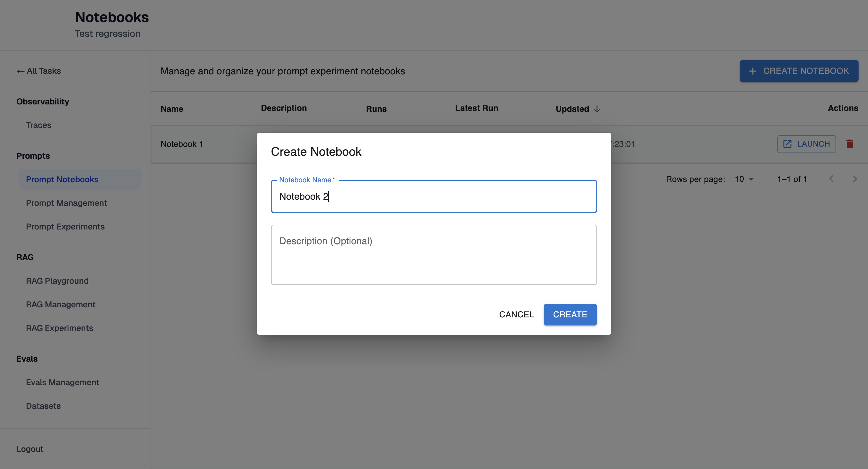Go to the next page chevron

[854, 179]
